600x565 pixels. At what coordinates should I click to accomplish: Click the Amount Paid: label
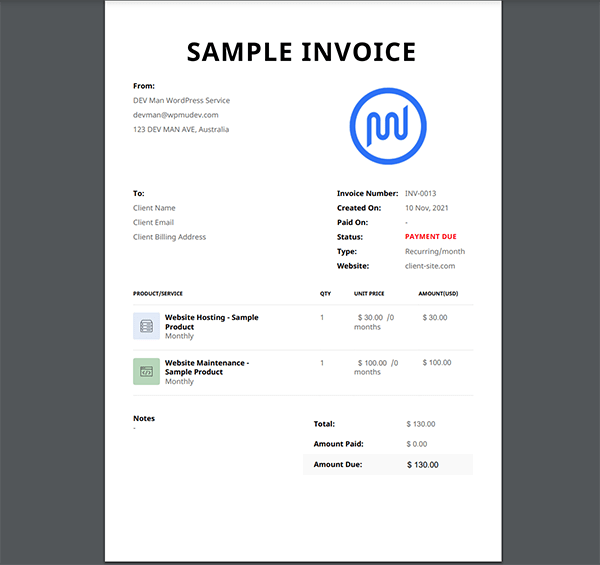click(339, 444)
